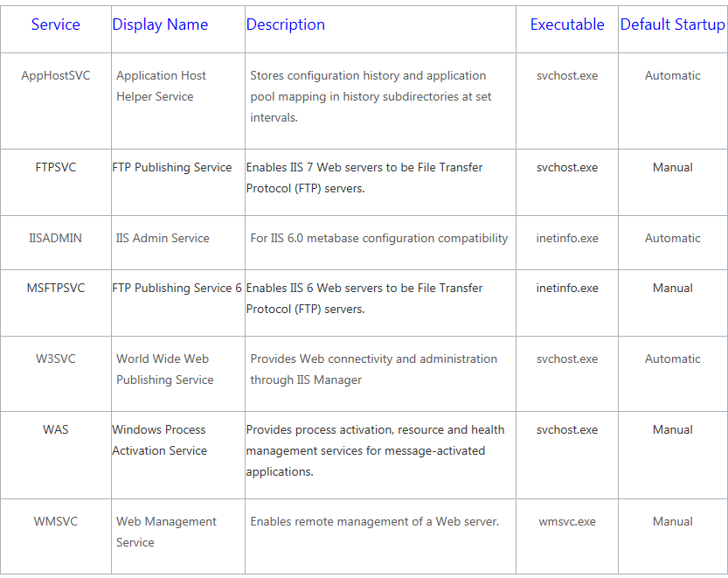Click FTP Publishing Service 6 display name
This screenshot has width=728, height=578.
click(x=177, y=288)
